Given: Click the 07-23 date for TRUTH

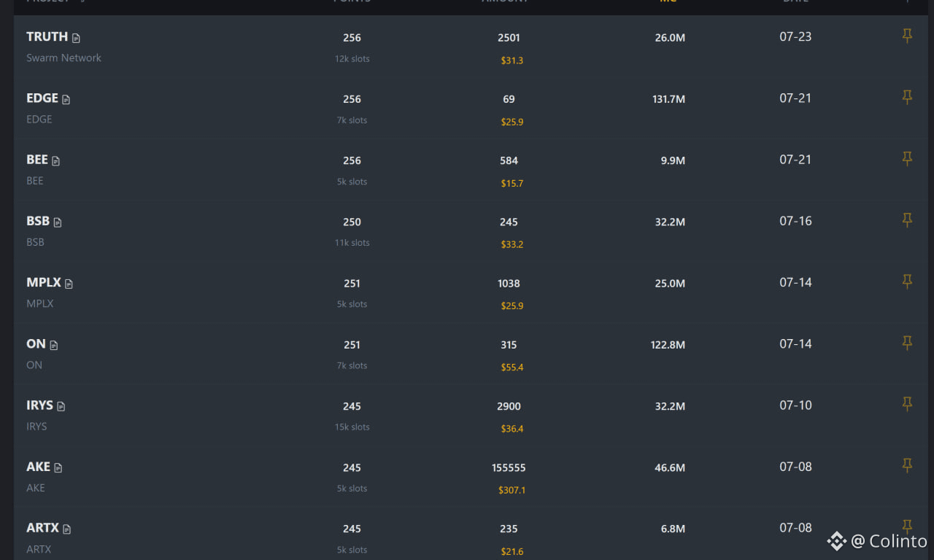Looking at the screenshot, I should coord(795,36).
